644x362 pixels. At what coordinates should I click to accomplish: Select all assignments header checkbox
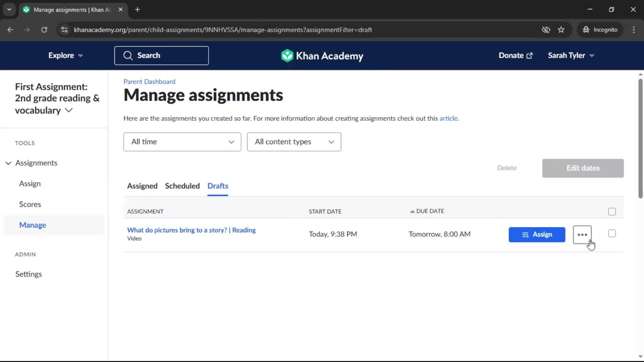tap(612, 212)
